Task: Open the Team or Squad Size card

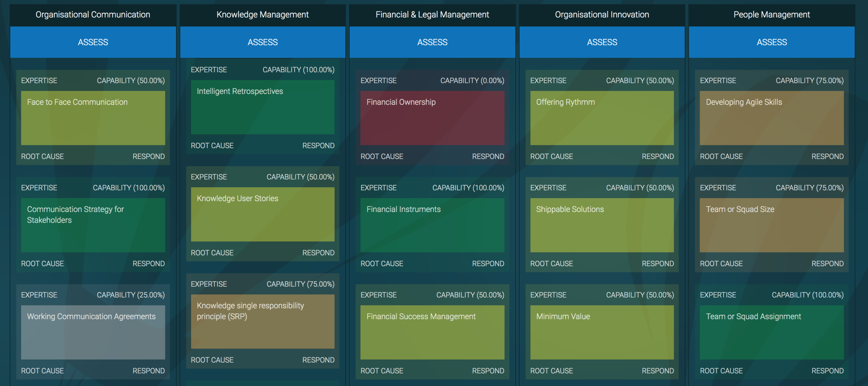Action: [x=772, y=225]
